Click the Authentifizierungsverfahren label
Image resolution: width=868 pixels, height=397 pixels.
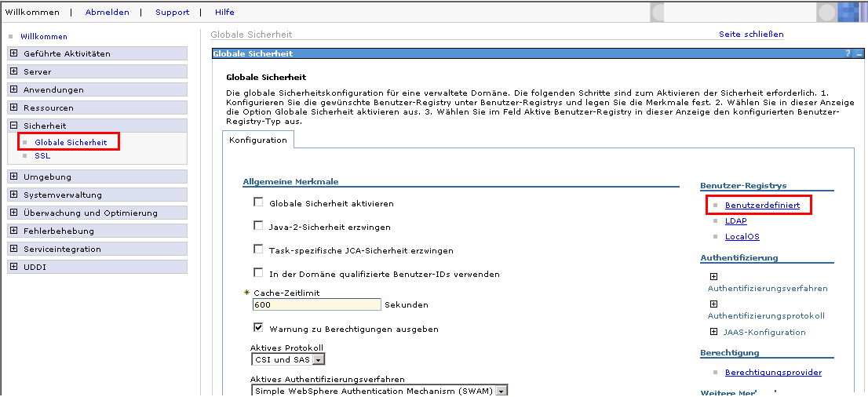(x=768, y=289)
